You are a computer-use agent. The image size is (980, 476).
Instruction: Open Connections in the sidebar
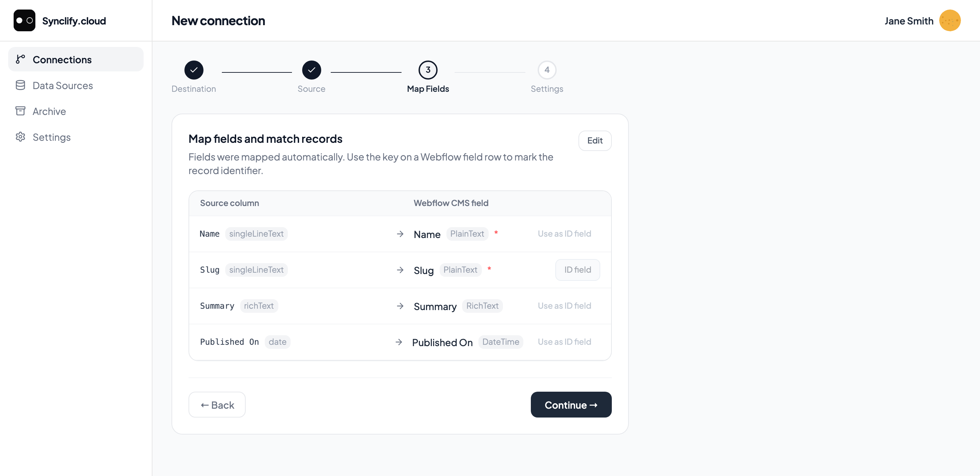click(x=76, y=59)
